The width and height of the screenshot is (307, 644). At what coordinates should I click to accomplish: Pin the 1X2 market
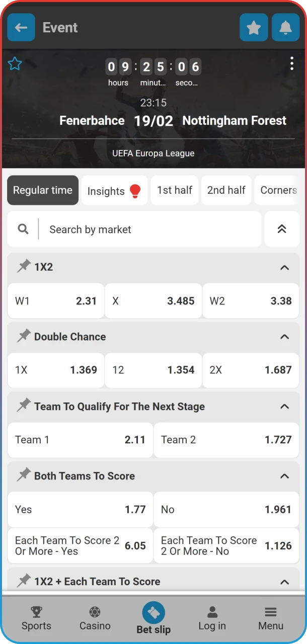pyautogui.click(x=23, y=266)
